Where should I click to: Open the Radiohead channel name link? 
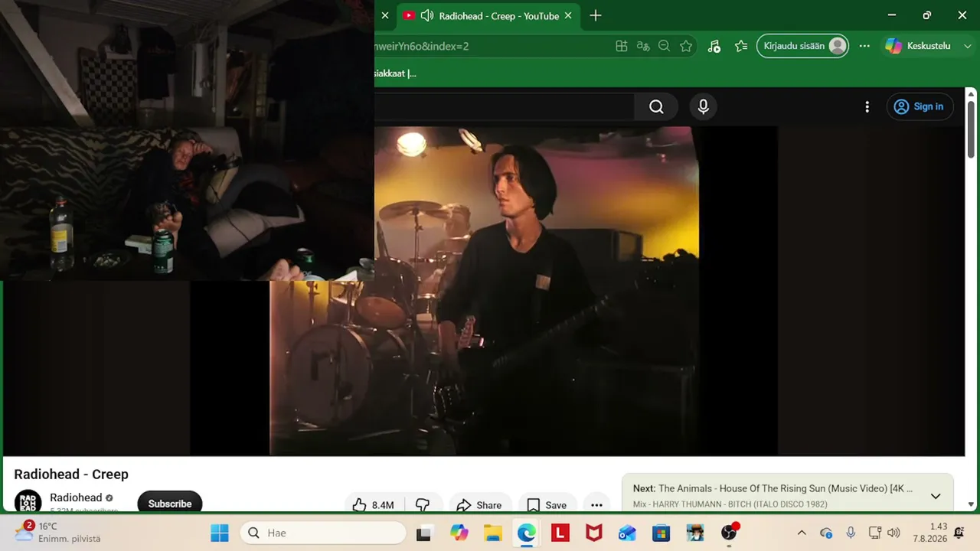click(76, 497)
